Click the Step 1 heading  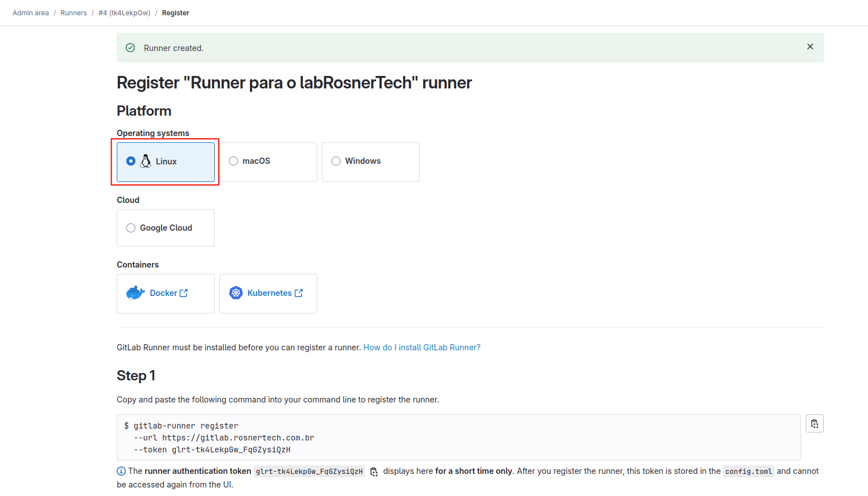click(x=136, y=376)
